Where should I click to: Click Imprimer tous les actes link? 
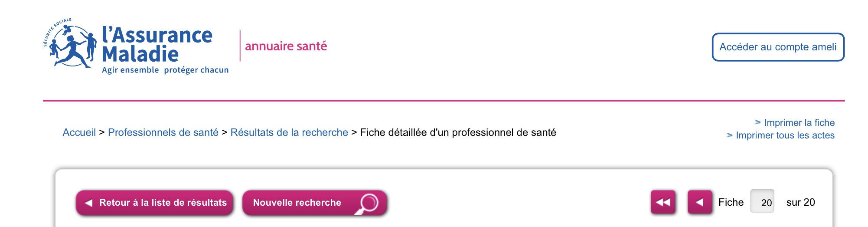coord(785,135)
